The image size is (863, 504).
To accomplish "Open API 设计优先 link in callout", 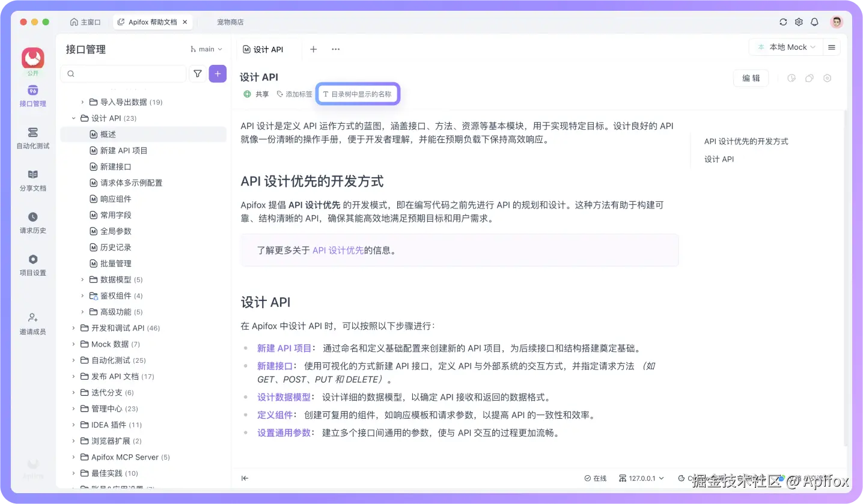I will pos(338,250).
